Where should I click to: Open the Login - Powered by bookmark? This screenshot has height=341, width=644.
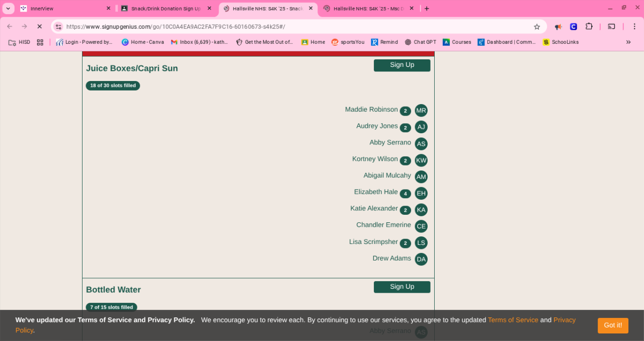85,42
